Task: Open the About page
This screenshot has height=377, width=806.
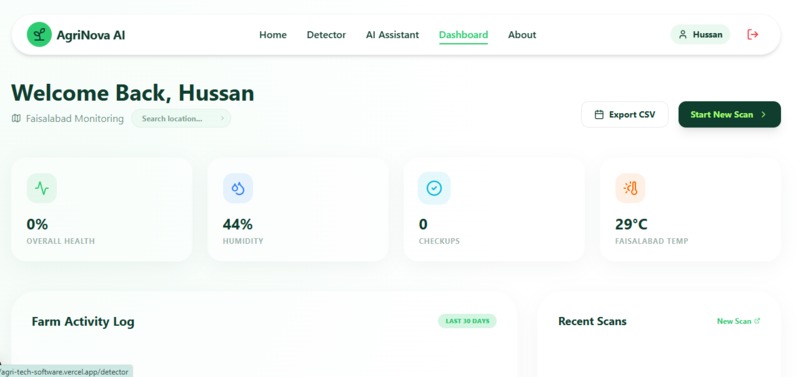Action: tap(522, 34)
